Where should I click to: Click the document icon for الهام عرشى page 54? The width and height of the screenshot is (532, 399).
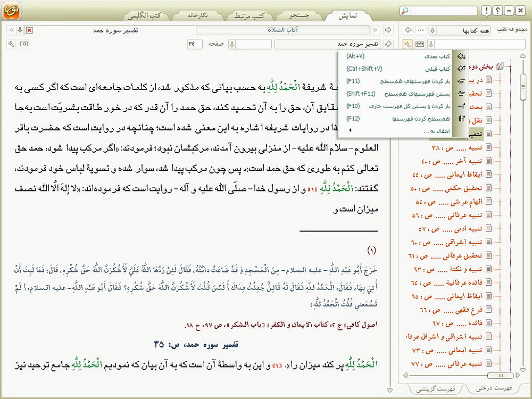tap(488, 201)
